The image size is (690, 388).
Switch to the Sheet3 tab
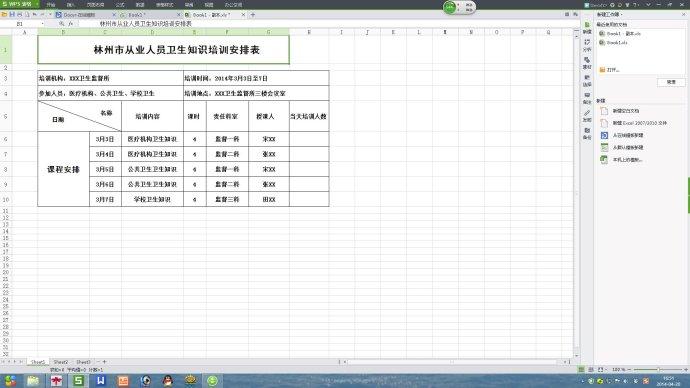coord(83,362)
